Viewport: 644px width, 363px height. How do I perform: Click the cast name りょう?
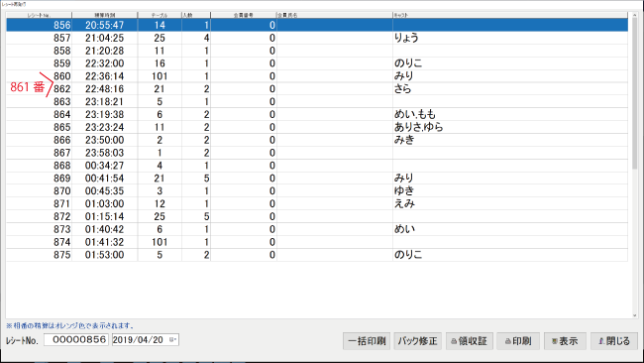tap(406, 38)
